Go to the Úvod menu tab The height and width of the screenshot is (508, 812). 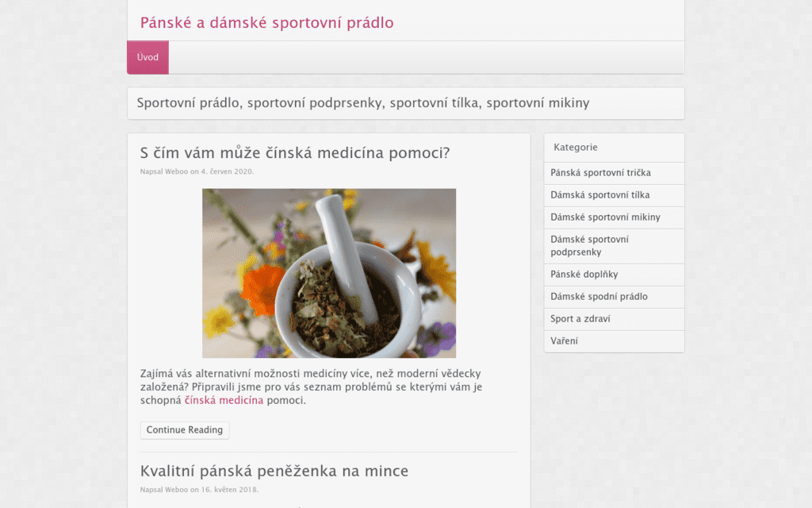coord(147,57)
